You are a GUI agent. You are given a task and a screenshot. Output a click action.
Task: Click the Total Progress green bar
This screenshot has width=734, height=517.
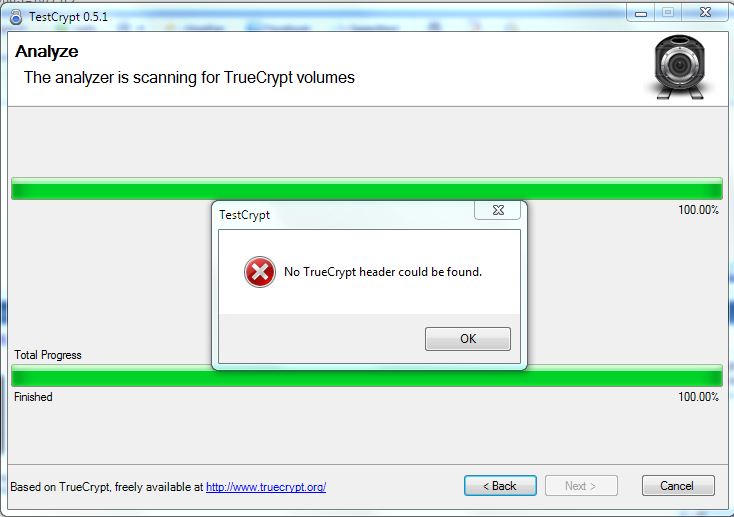367,376
